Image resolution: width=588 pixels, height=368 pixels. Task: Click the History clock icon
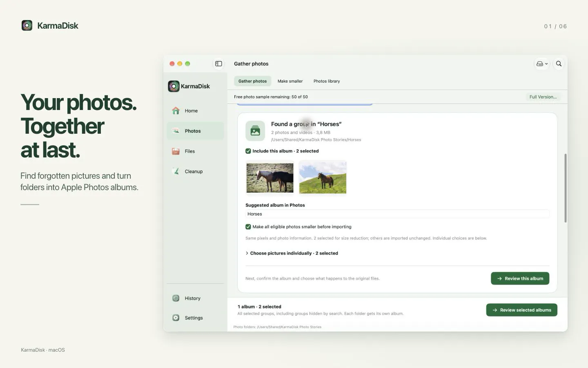pos(176,298)
